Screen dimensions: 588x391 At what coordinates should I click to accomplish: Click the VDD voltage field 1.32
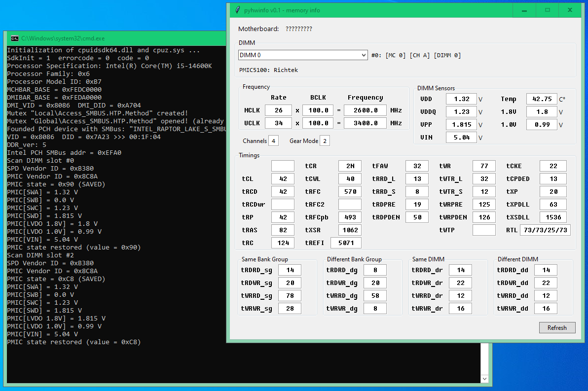[461, 99]
